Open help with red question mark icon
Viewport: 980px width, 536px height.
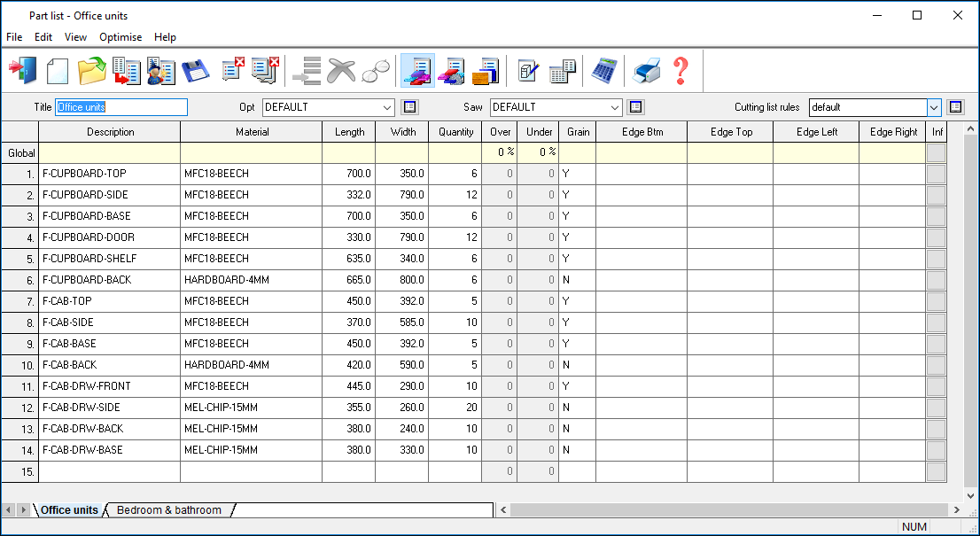point(681,70)
